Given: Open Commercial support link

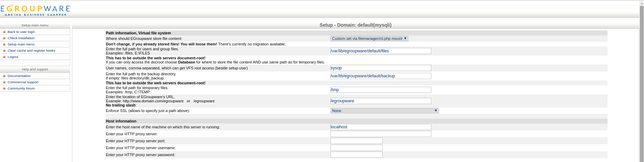Looking at the screenshot, I should click(23, 82).
